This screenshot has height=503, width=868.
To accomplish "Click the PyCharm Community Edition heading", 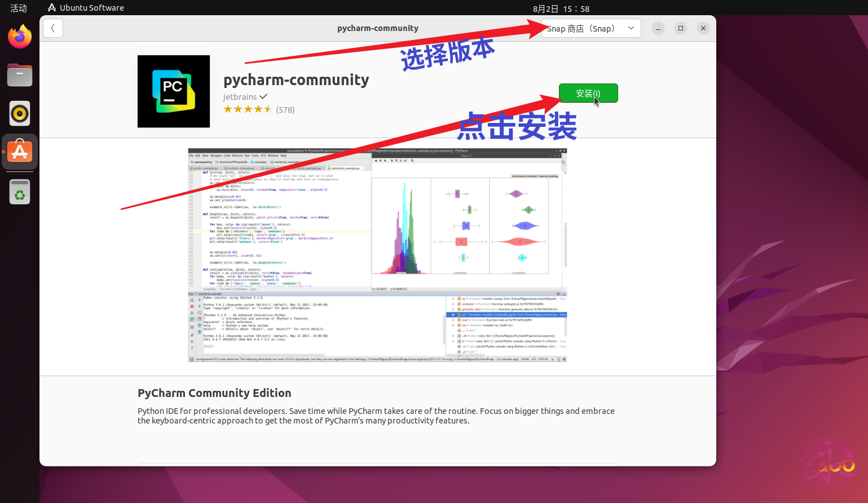I will coord(214,393).
